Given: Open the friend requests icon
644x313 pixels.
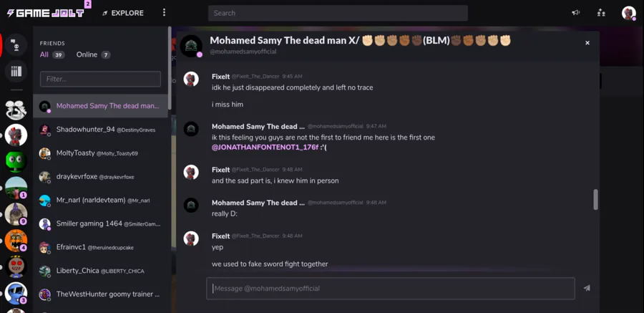Looking at the screenshot, I should click(601, 13).
